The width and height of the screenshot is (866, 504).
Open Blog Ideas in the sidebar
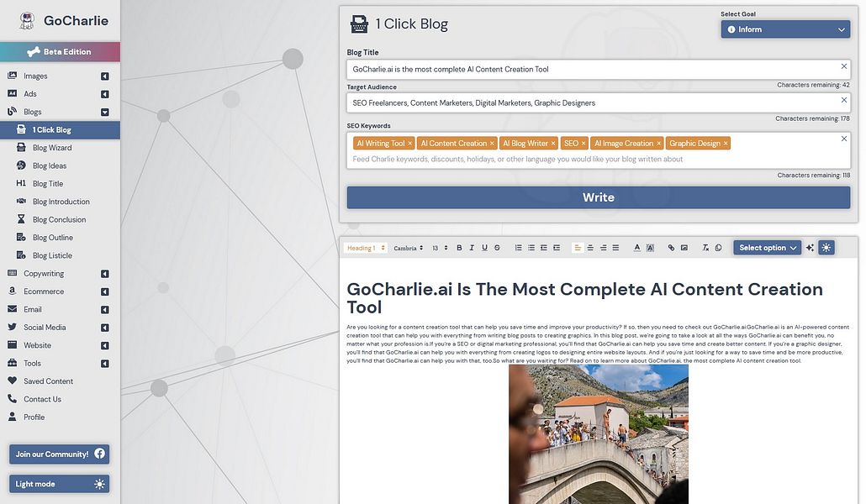pyautogui.click(x=49, y=165)
